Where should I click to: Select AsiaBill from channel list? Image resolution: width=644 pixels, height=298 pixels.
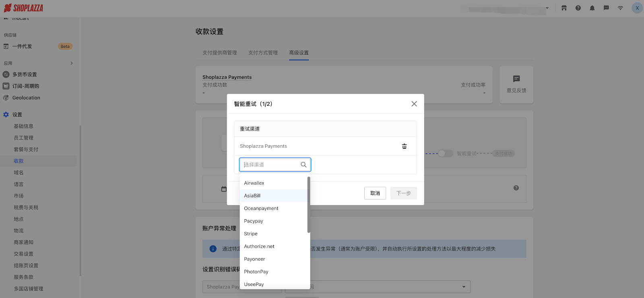(252, 196)
